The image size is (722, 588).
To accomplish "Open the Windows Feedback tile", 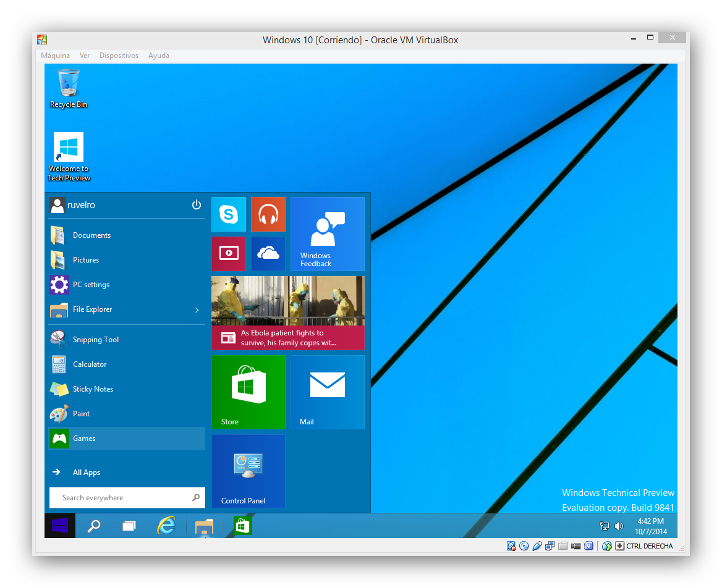I will (328, 234).
